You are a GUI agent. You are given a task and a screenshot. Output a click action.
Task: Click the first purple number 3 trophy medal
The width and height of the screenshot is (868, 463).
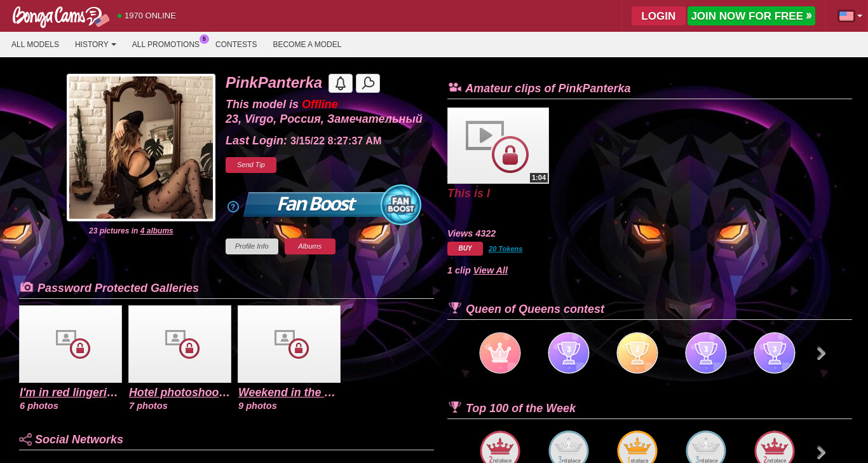click(569, 353)
